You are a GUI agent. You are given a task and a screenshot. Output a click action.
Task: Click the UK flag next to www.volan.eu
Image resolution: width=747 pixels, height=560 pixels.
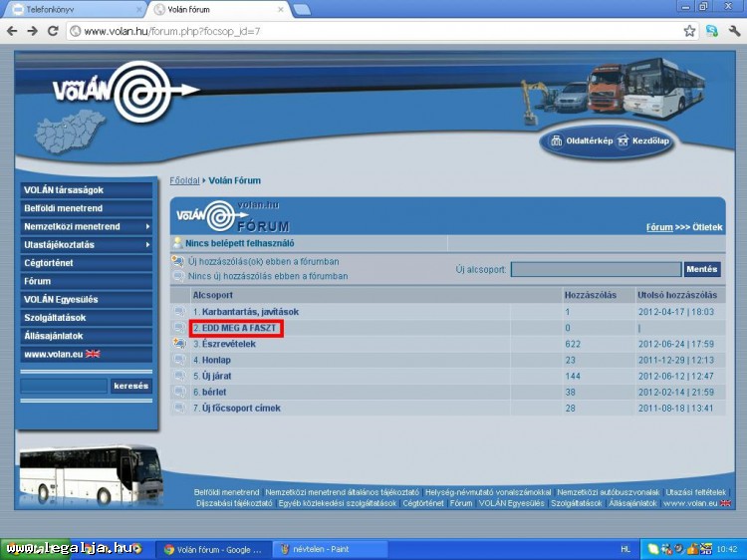click(94, 354)
